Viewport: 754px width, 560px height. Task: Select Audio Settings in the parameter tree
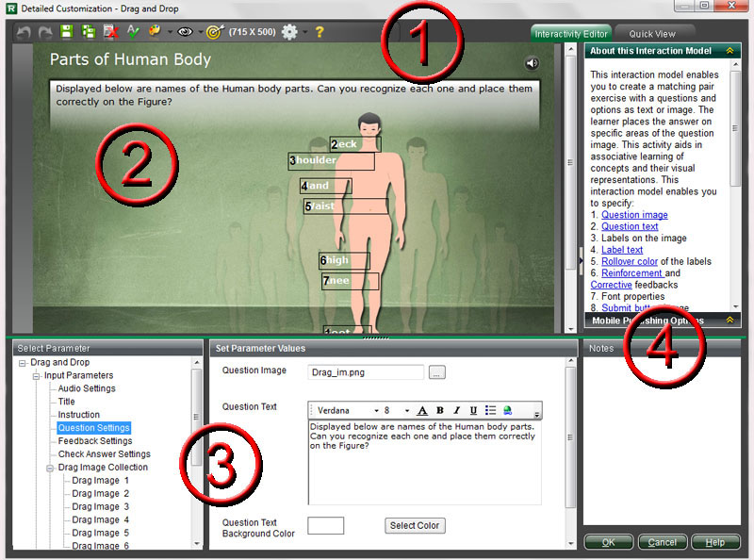[x=87, y=388]
